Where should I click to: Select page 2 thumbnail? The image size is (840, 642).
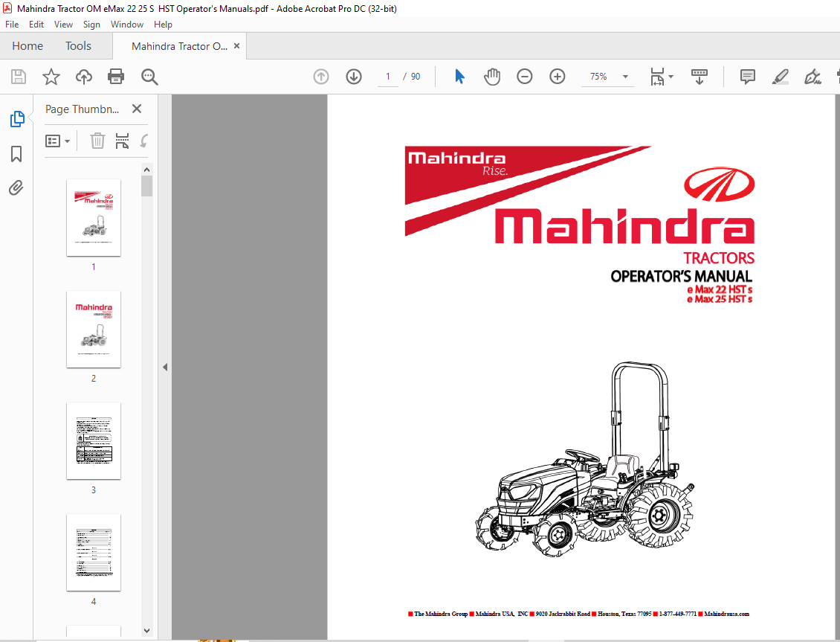[x=94, y=329]
